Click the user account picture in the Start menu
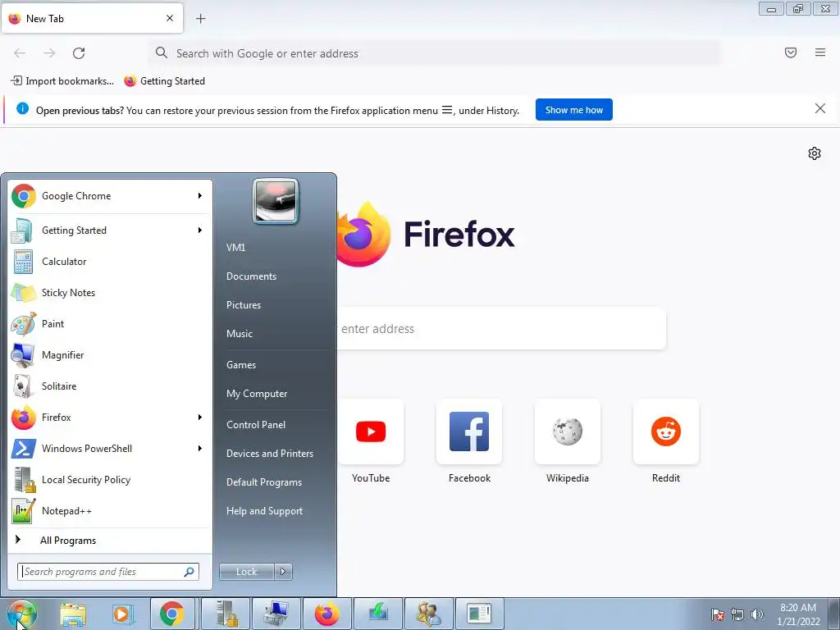 276,201
